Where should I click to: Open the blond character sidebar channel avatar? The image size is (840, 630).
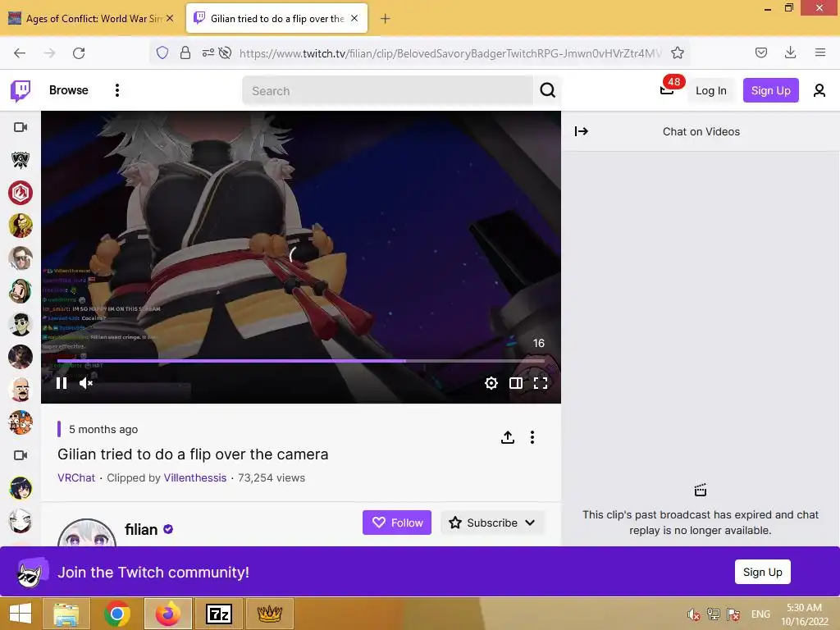pos(21,226)
